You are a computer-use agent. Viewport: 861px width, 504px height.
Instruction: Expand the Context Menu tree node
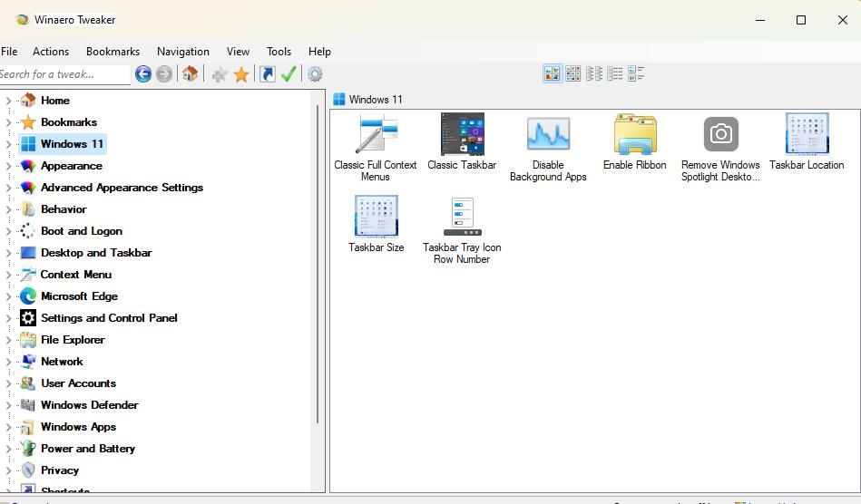pos(8,275)
